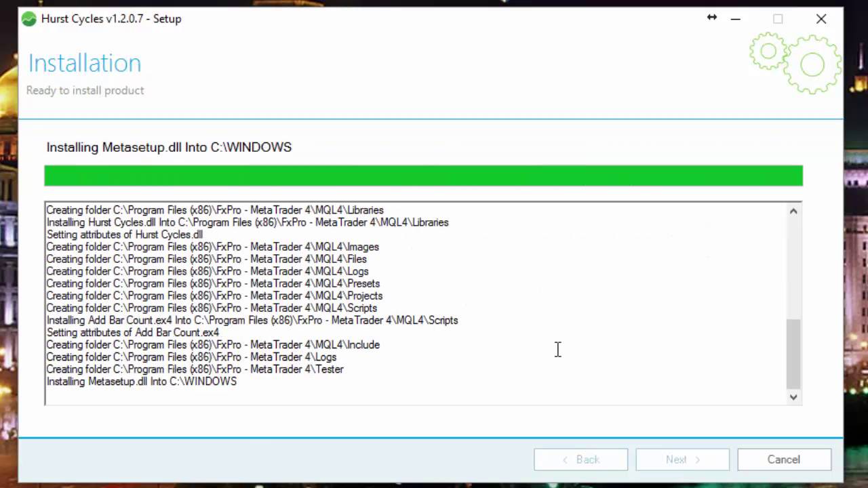This screenshot has height=488, width=868.
Task: Select 'Installing Add Bar Count.ex4' log line
Action: pos(252,320)
